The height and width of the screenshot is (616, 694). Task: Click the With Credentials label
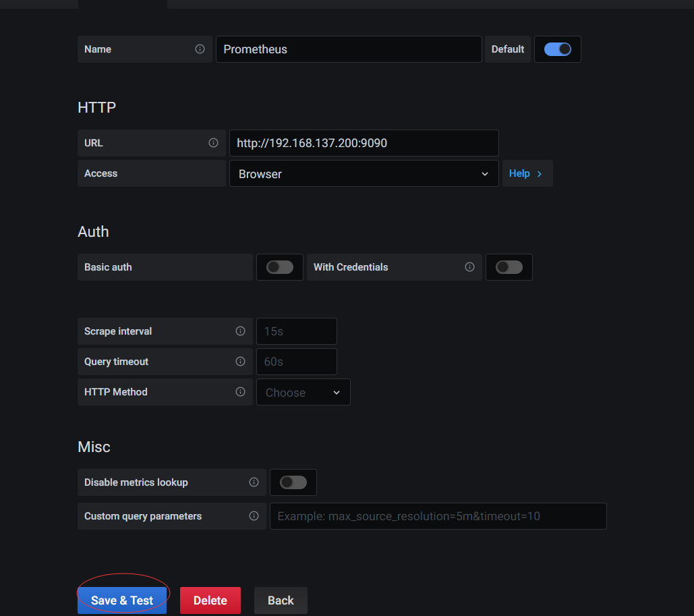tap(351, 267)
